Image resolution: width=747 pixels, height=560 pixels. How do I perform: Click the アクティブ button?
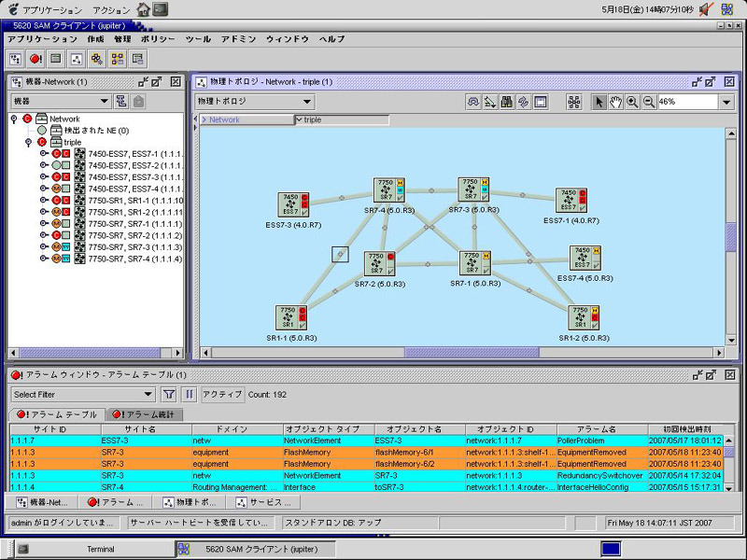click(x=222, y=394)
